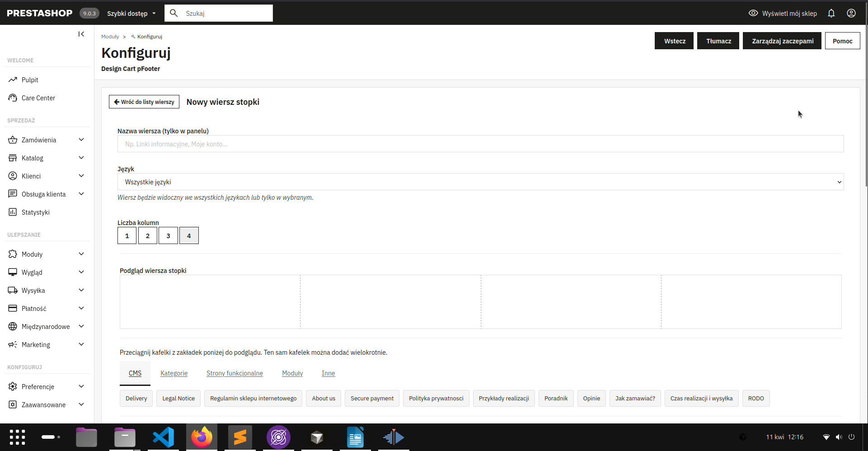
Task: Click the Statystyki chart icon
Action: pyautogui.click(x=13, y=212)
